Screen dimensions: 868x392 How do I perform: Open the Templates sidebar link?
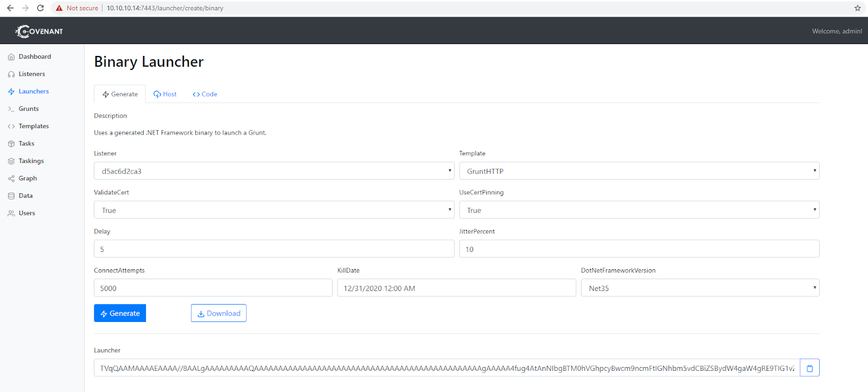coord(34,126)
